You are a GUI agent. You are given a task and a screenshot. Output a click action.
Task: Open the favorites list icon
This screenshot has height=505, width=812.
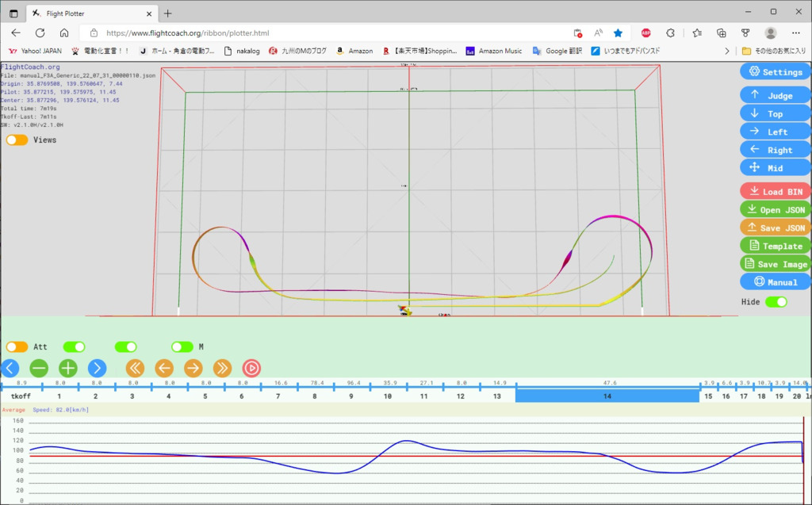click(697, 33)
